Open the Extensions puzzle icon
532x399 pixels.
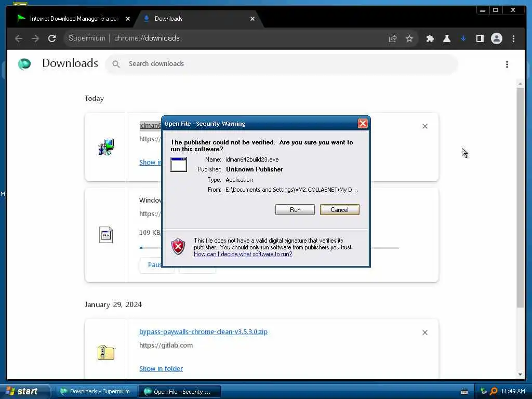pos(430,38)
